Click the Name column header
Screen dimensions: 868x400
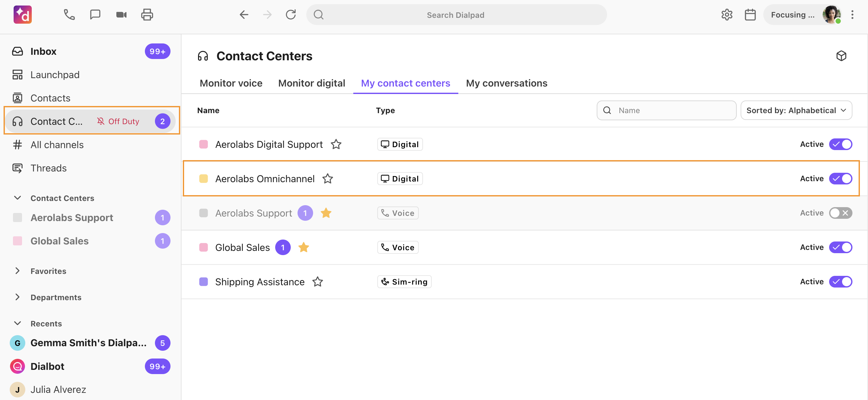pos(208,110)
